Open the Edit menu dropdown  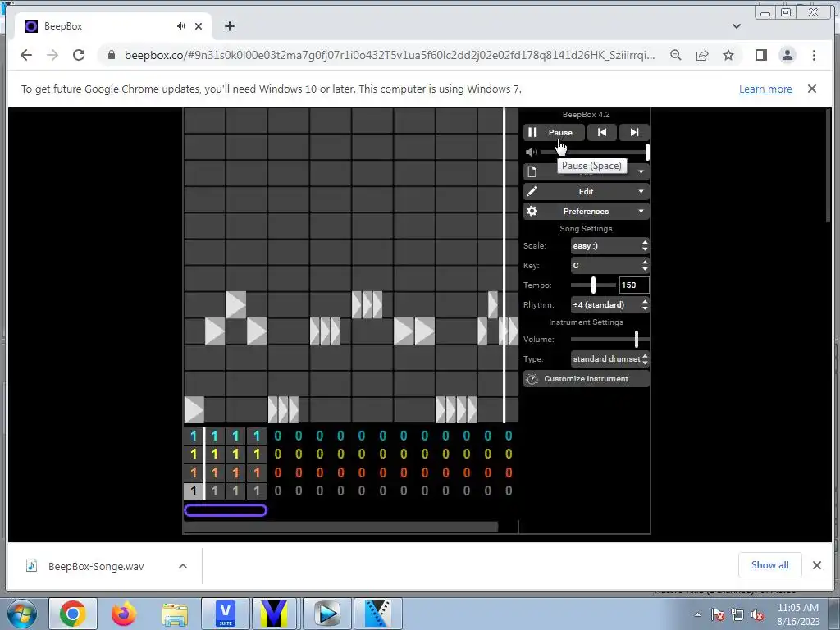(x=586, y=191)
